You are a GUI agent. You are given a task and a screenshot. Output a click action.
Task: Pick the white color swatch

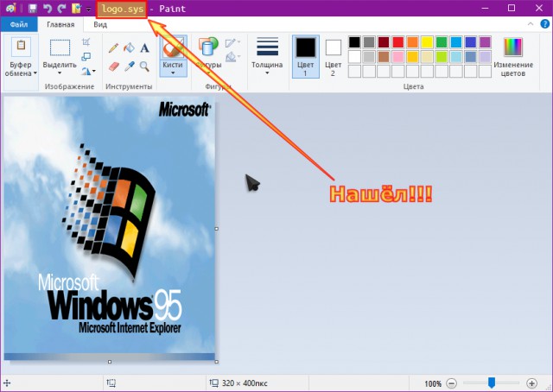(x=355, y=57)
